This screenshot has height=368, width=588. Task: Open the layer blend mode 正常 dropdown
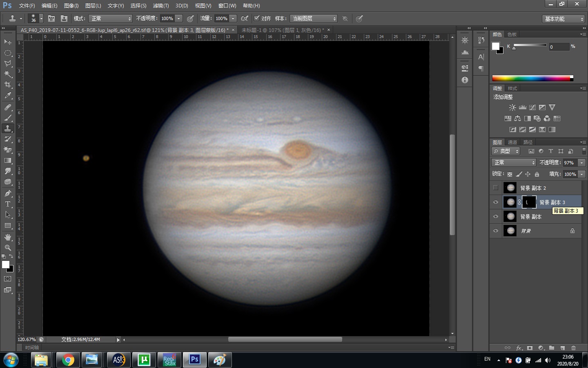(514, 162)
